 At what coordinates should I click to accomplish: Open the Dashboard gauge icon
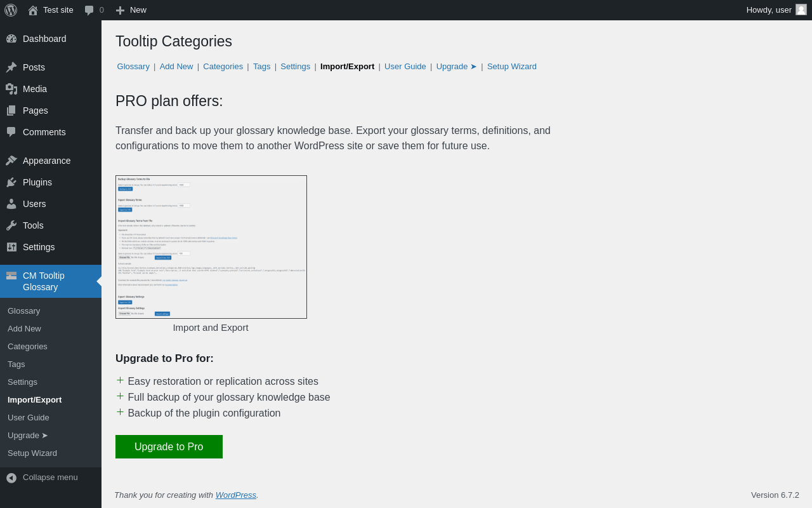11,39
